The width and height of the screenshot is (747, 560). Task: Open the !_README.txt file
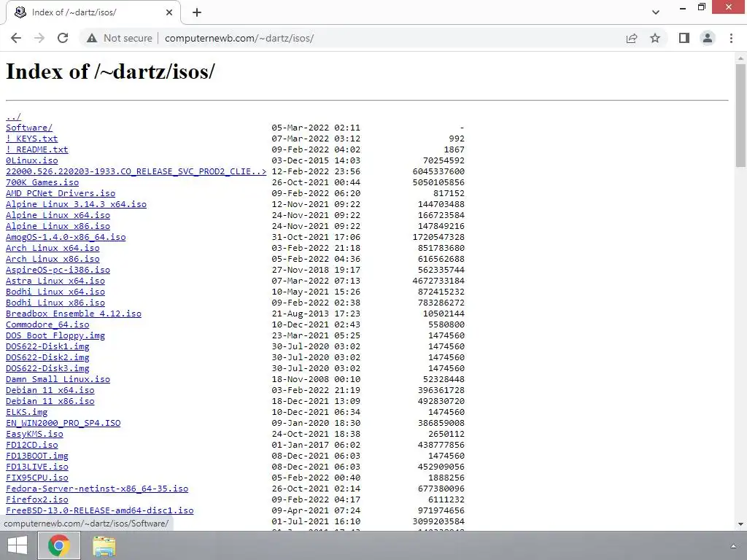pyautogui.click(x=36, y=149)
